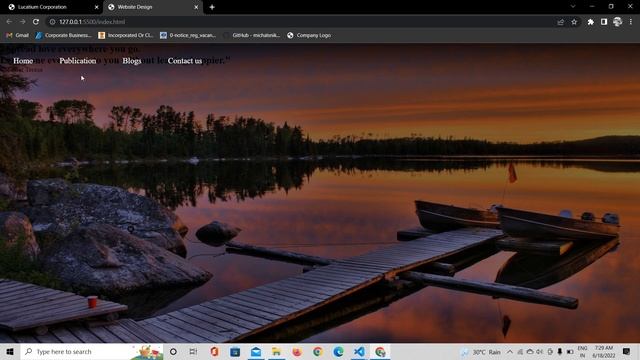Open Google Chrome from the taskbar
The image size is (640, 360).
pyautogui.click(x=318, y=351)
